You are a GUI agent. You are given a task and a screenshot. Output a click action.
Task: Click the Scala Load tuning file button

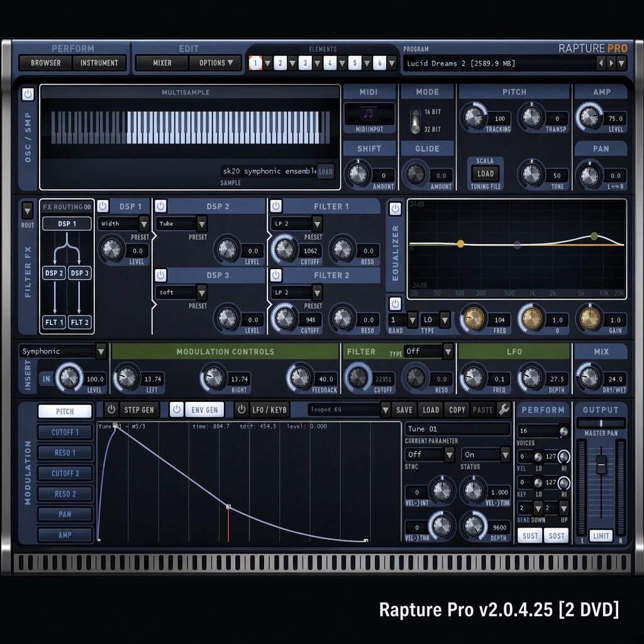tap(485, 174)
